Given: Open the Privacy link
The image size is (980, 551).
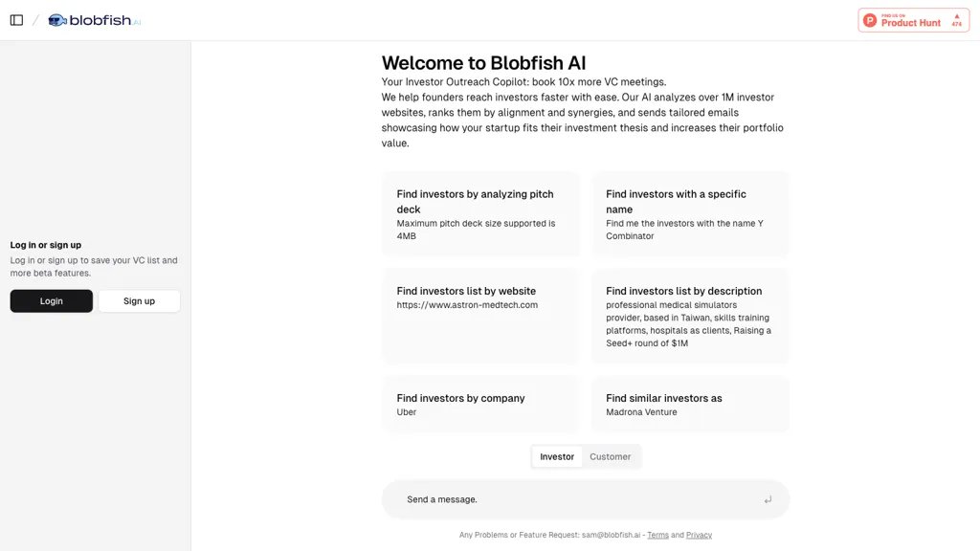Looking at the screenshot, I should click(x=699, y=535).
